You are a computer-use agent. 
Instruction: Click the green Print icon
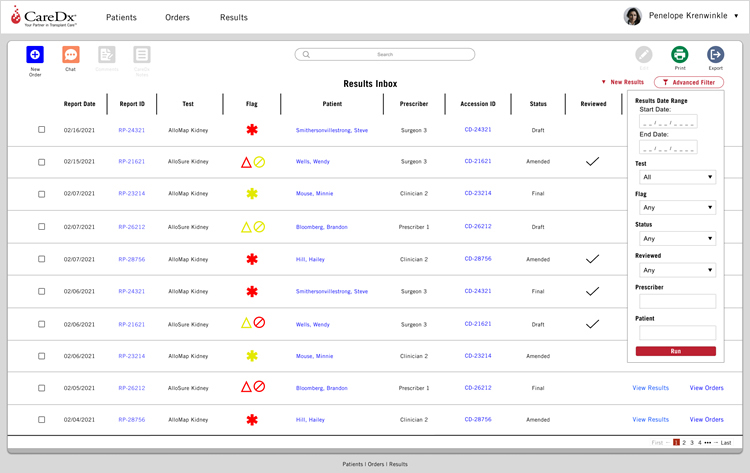[x=680, y=55]
